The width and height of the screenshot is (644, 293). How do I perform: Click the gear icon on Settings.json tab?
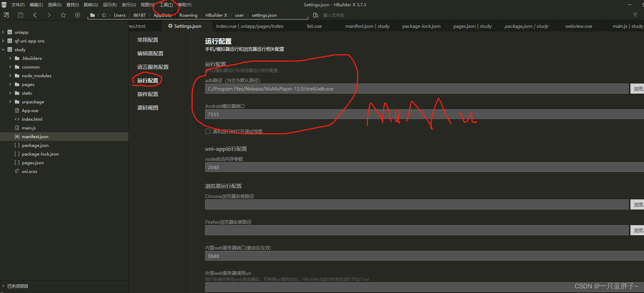170,26
